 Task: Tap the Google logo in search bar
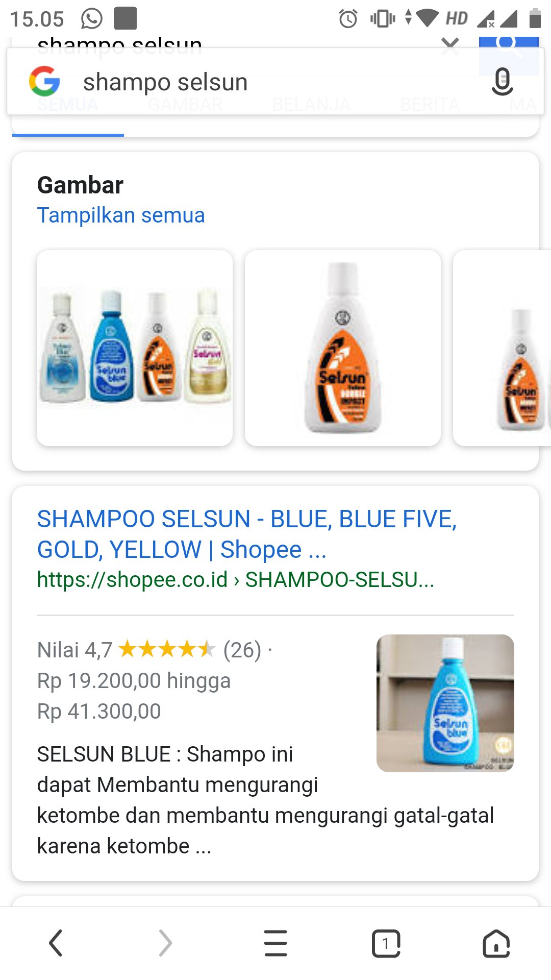coord(44,81)
